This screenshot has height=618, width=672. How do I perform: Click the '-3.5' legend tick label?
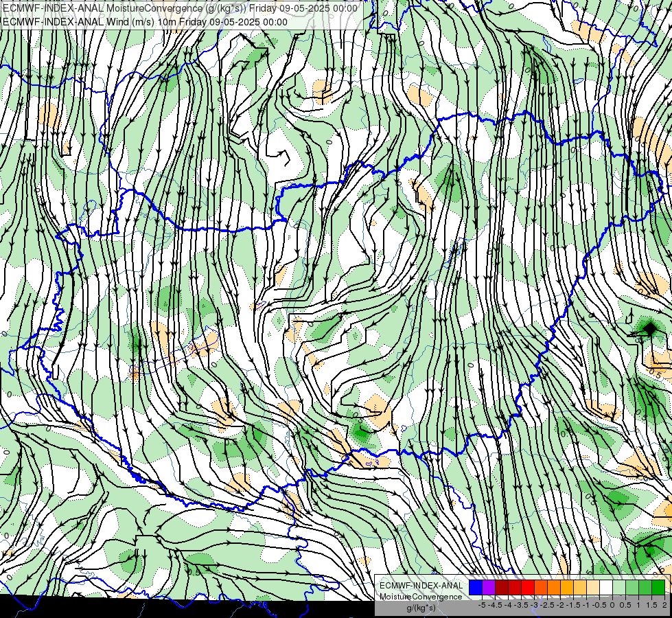[x=521, y=605]
